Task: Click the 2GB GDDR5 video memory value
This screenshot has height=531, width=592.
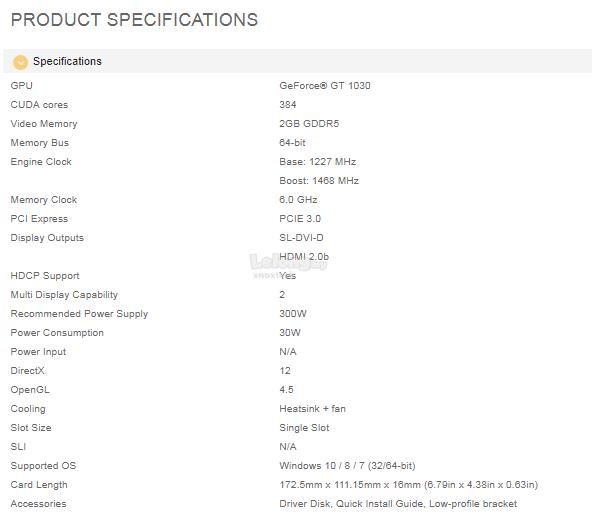Action: (309, 124)
